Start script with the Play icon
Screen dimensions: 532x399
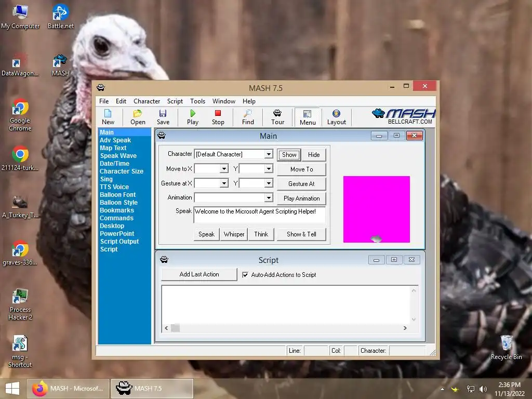pyautogui.click(x=193, y=117)
